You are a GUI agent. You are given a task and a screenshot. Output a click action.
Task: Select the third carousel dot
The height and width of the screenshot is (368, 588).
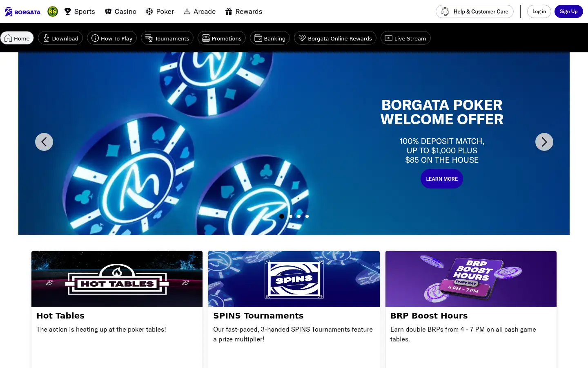pyautogui.click(x=299, y=216)
